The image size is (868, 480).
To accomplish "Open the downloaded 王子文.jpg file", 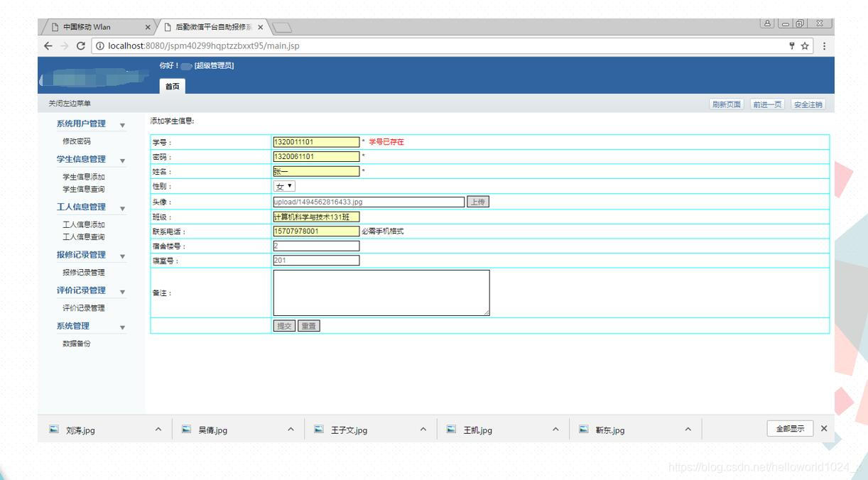I will pyautogui.click(x=350, y=430).
